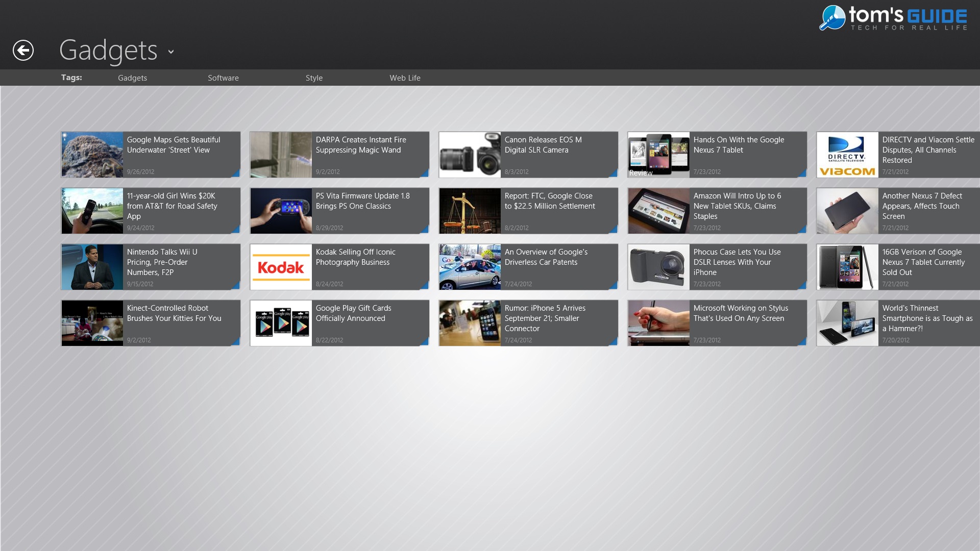This screenshot has width=980, height=551.
Task: Click the PS Vita handheld thumbnail
Action: click(281, 211)
